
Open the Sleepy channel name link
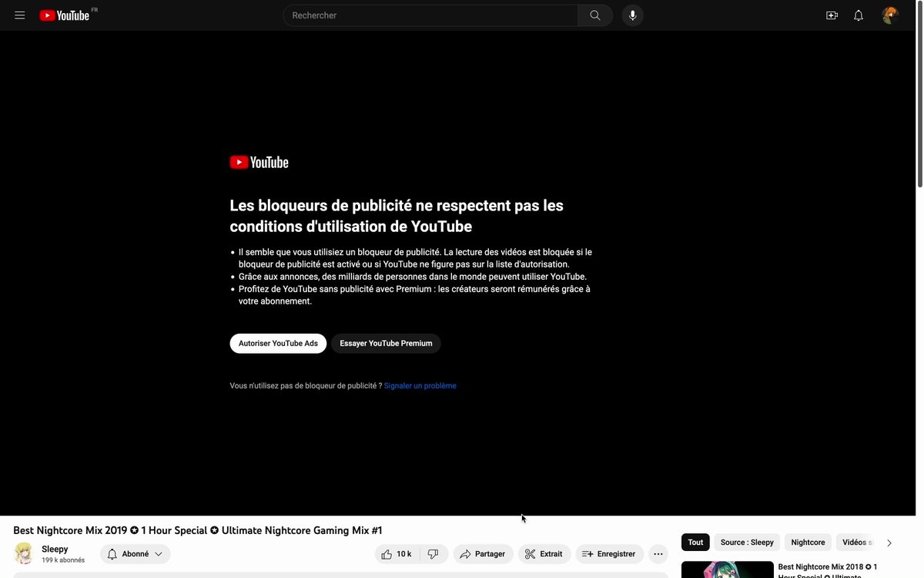55,549
